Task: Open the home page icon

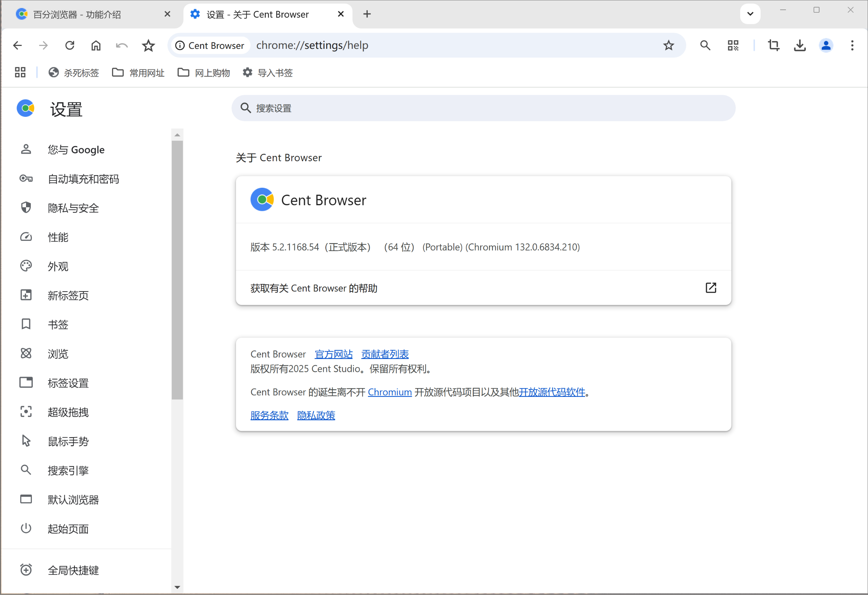Action: (96, 46)
